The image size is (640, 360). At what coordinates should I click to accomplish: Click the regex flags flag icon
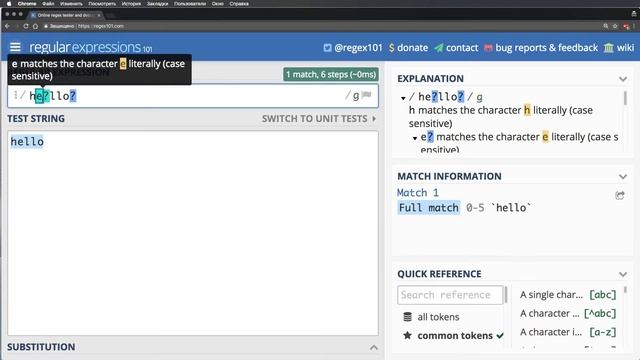(367, 95)
